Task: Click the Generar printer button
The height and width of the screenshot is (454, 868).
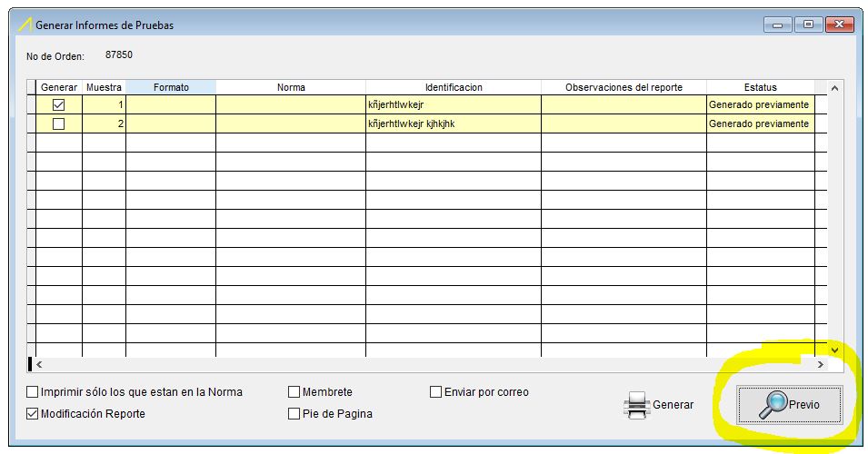Action: coord(658,405)
